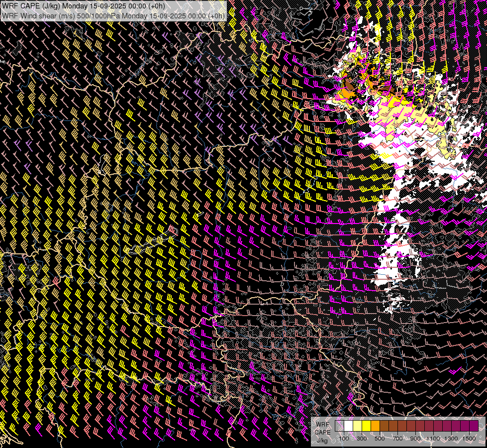Image resolution: width=487 pixels, height=448 pixels.
Task: Click the transparent first box of the CAPE legend
Action: [x=339, y=426]
